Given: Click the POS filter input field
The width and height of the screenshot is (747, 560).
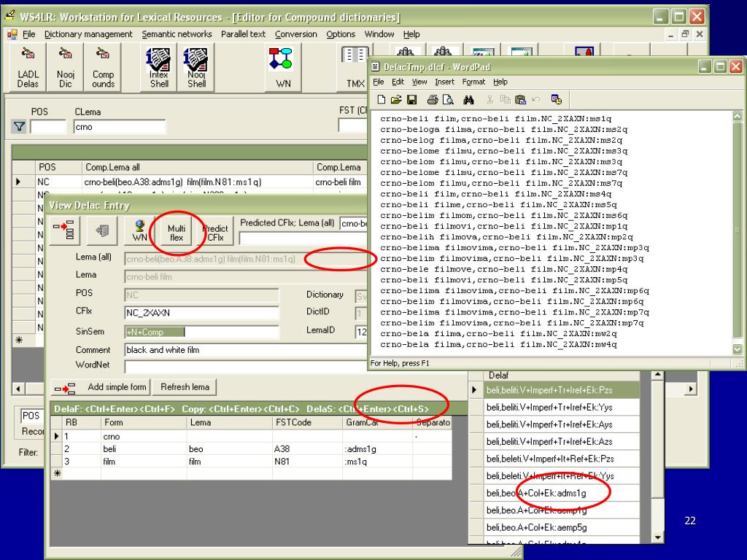Looking at the screenshot, I should [x=48, y=127].
